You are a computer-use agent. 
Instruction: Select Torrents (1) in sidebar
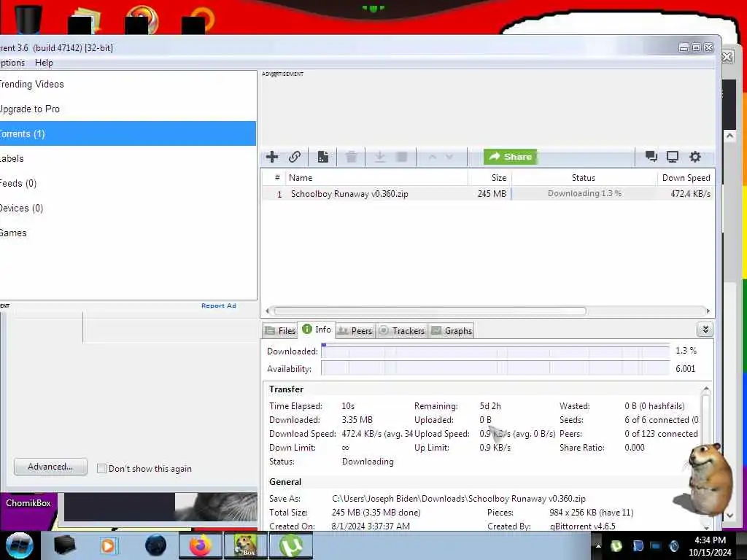tap(128, 134)
